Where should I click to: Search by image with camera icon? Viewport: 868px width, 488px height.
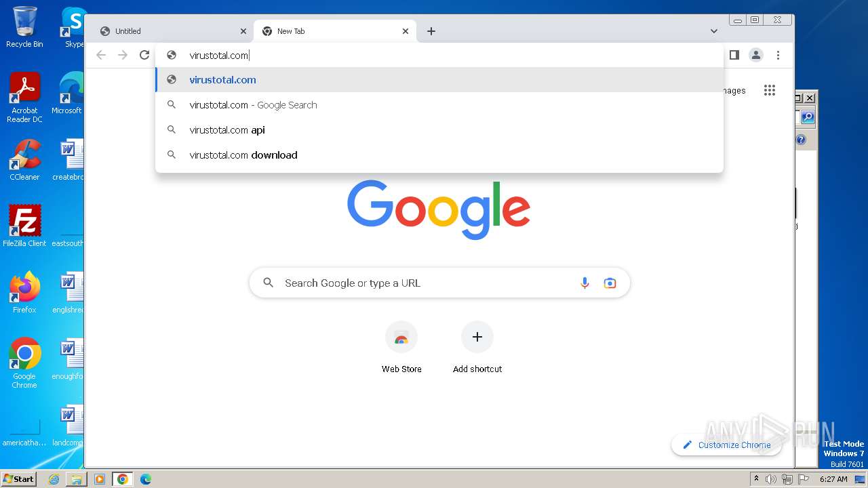point(610,283)
